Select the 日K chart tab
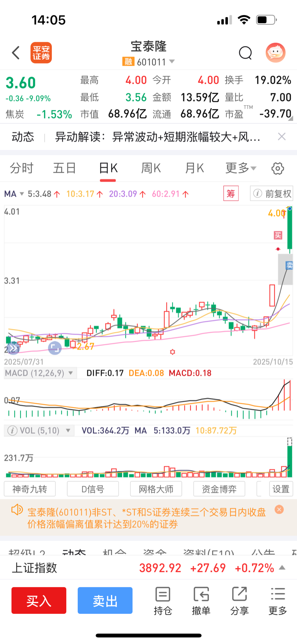The width and height of the screenshot is (297, 644). point(108,168)
